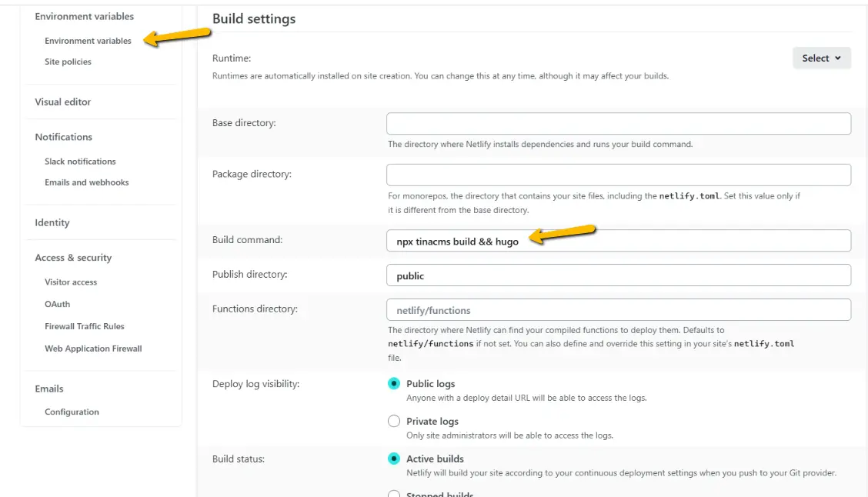View Visitor access settings
This screenshot has height=497, width=868.
click(71, 282)
